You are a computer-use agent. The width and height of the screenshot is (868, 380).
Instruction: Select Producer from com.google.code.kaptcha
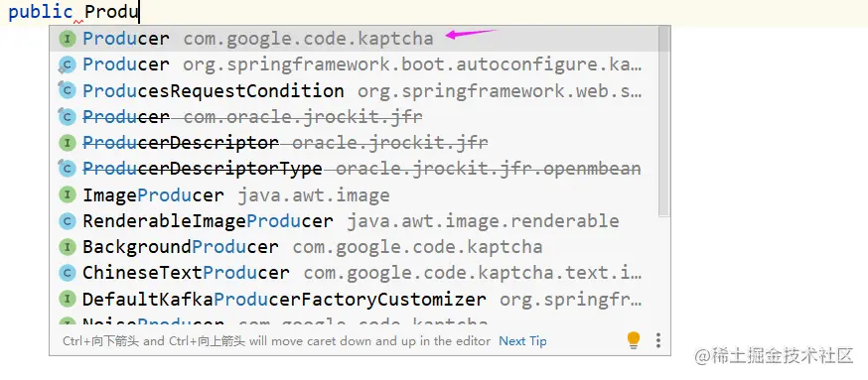point(354,39)
